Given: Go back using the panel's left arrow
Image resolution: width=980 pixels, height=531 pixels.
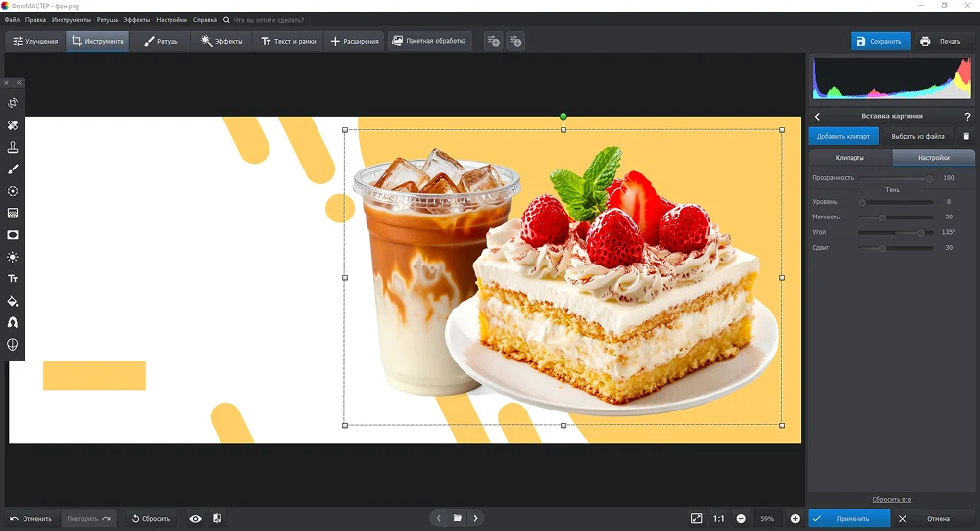Looking at the screenshot, I should (x=817, y=117).
